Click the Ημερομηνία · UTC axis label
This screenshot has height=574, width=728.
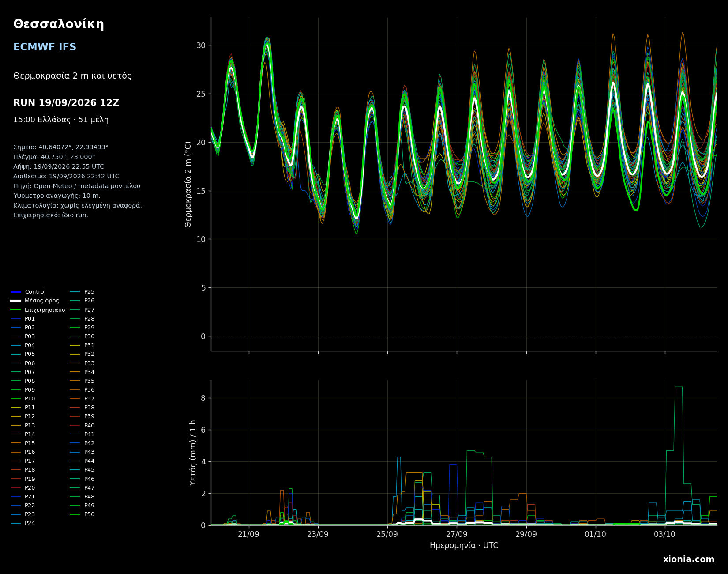[x=464, y=546]
